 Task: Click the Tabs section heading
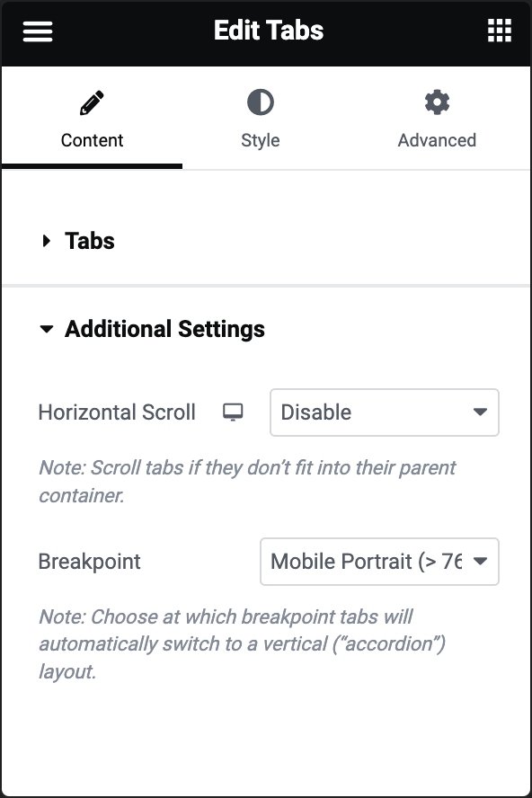click(x=90, y=241)
